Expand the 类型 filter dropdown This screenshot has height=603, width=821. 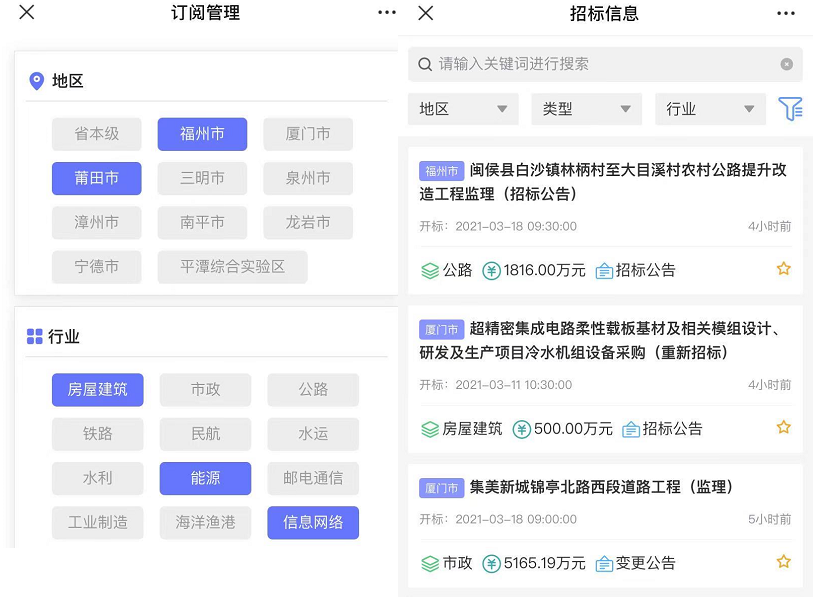click(x=586, y=109)
